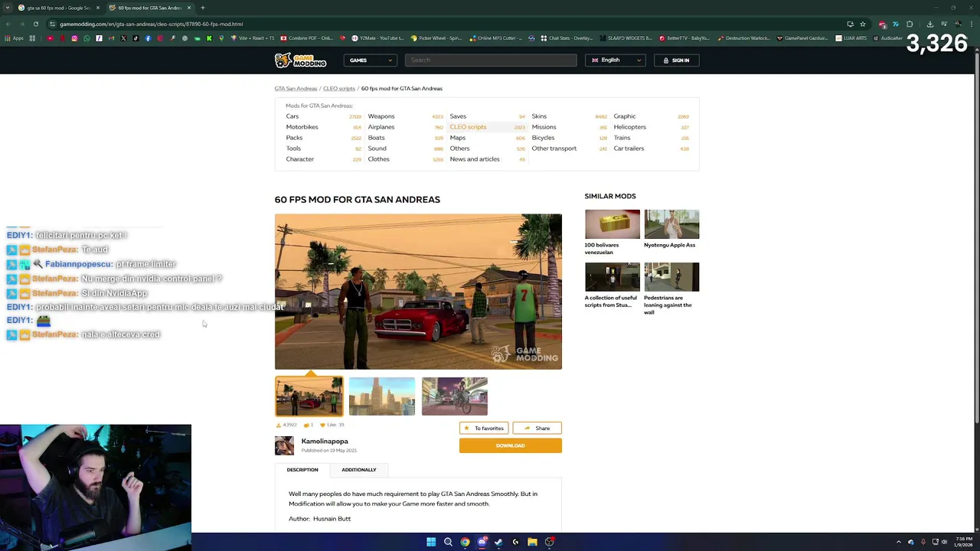Screen dimensions: 980x551
Task: Open Windows taskbar Search
Action: [448, 542]
